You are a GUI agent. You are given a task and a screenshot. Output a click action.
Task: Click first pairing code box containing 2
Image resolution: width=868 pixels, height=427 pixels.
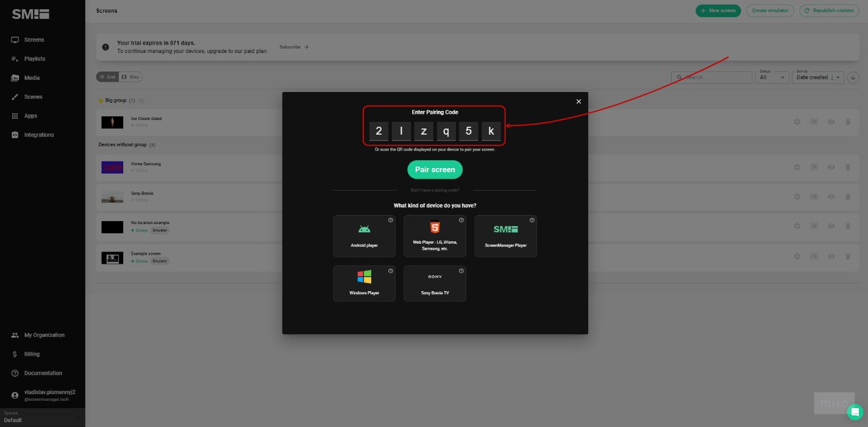click(x=379, y=131)
